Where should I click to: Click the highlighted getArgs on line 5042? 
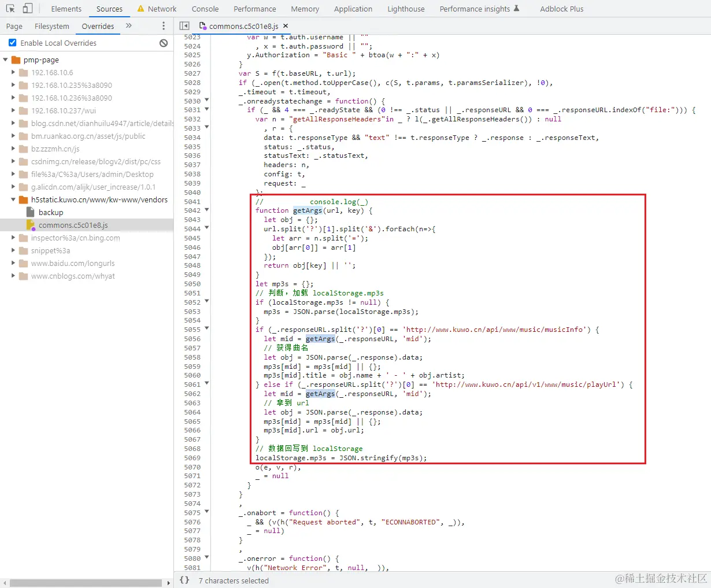(308, 210)
